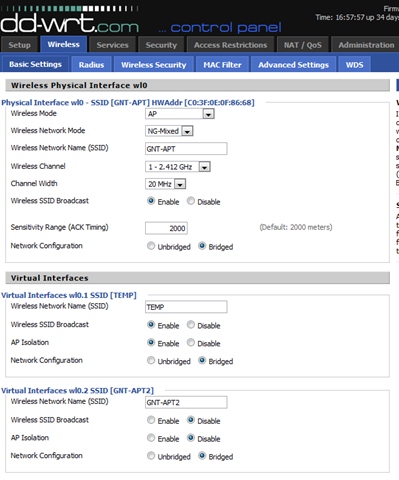This screenshot has width=399, height=480.
Task: Select Unbridged for wl0 Network Configuration
Action: click(151, 246)
